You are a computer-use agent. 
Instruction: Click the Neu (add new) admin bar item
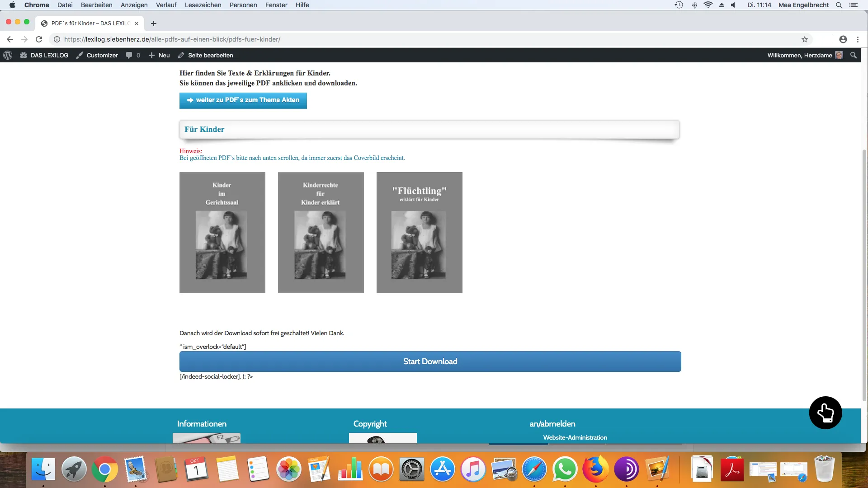[159, 55]
